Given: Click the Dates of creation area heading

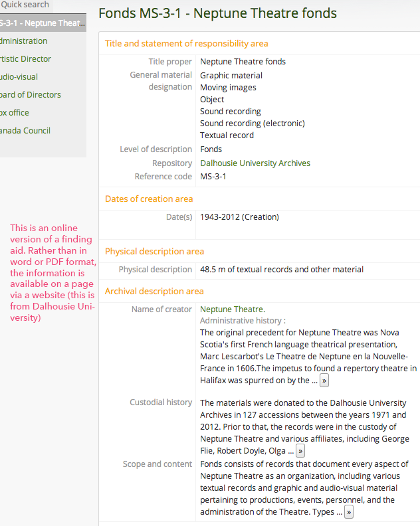Looking at the screenshot, I should (149, 199).
